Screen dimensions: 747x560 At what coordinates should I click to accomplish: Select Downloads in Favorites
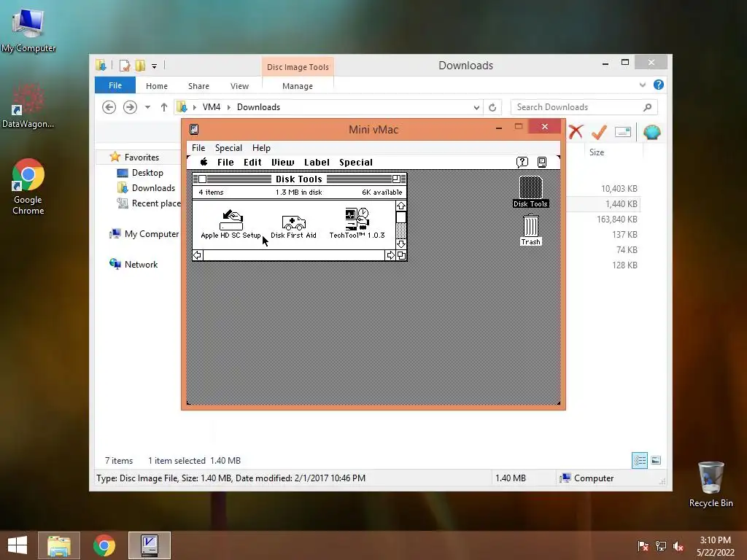[153, 187]
